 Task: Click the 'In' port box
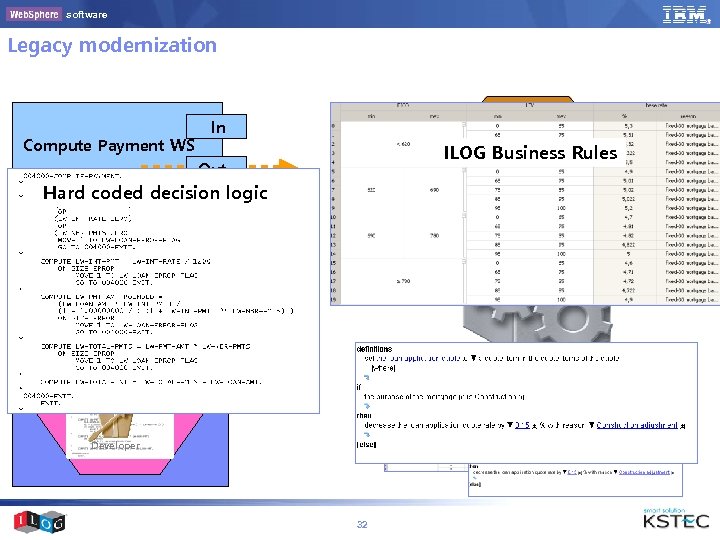(x=216, y=127)
